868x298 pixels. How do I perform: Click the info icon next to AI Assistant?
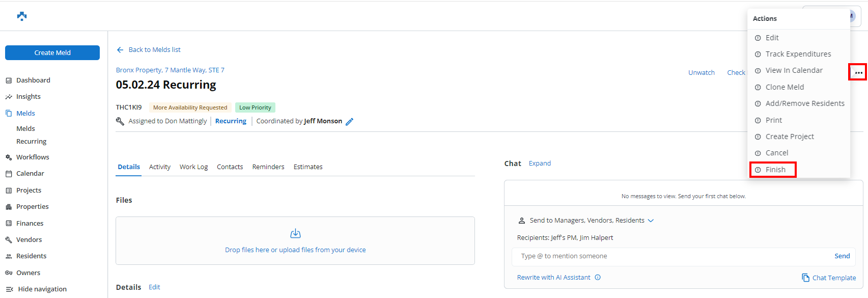(x=598, y=278)
